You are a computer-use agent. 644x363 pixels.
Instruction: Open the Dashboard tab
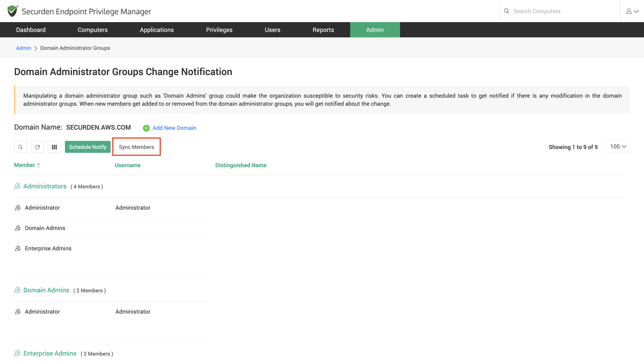pos(31,30)
